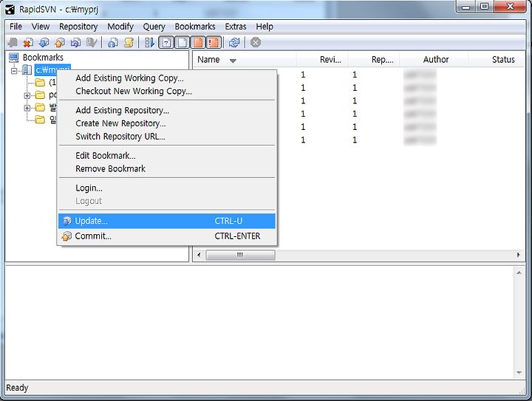The width and height of the screenshot is (532, 401).
Task: Toggle show unversioned files button
Action: point(166,43)
